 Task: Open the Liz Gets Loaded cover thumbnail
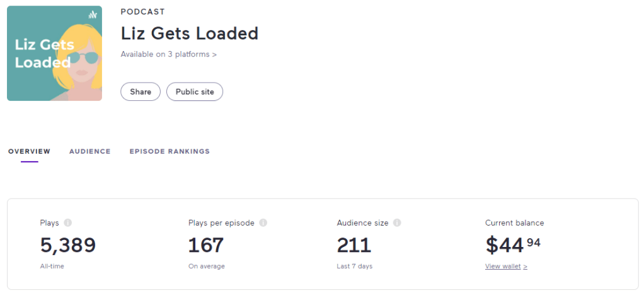point(54,54)
